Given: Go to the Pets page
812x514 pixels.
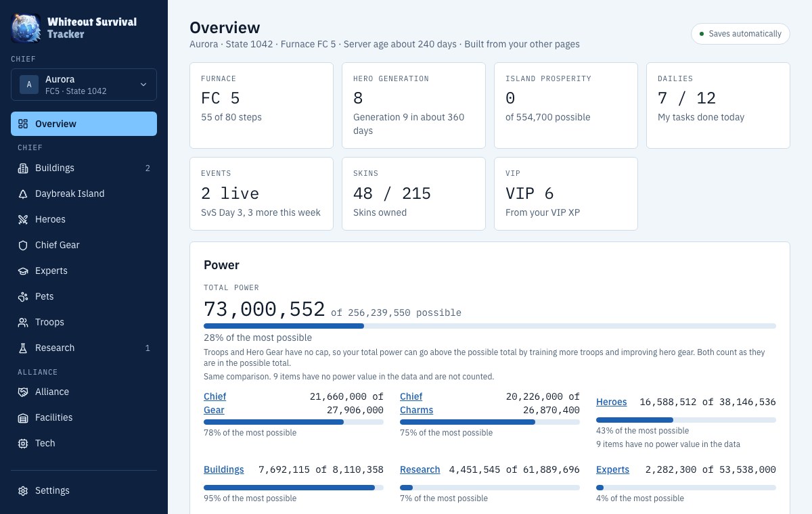Looking at the screenshot, I should tap(84, 296).
